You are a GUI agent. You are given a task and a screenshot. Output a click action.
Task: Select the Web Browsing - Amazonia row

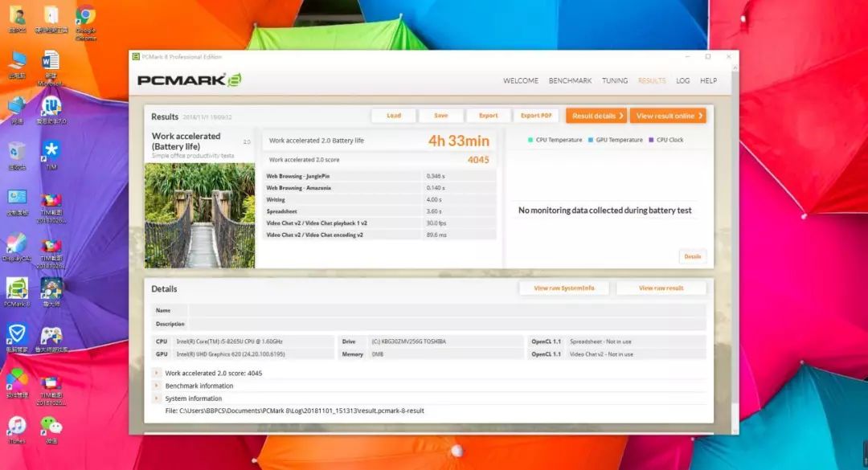click(379, 188)
